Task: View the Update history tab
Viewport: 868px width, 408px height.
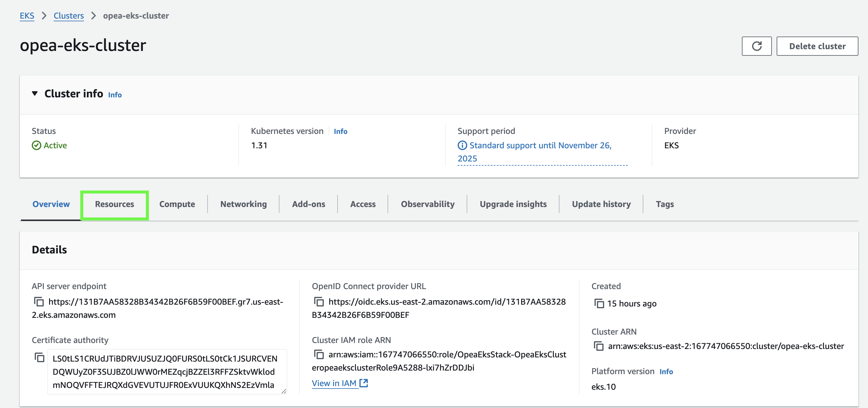Action: (601, 204)
